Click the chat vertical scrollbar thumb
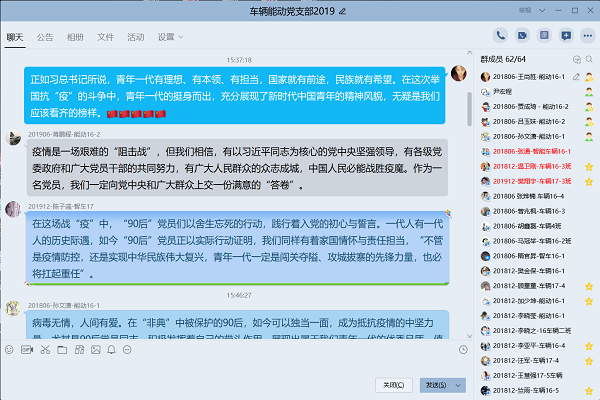Image resolution: width=600 pixels, height=400 pixels. pyautogui.click(x=469, y=109)
